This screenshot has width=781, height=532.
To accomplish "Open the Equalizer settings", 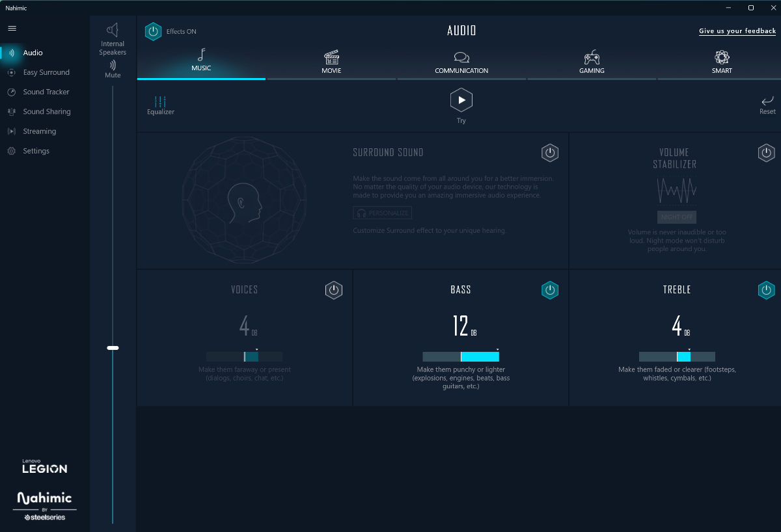I will (160, 105).
